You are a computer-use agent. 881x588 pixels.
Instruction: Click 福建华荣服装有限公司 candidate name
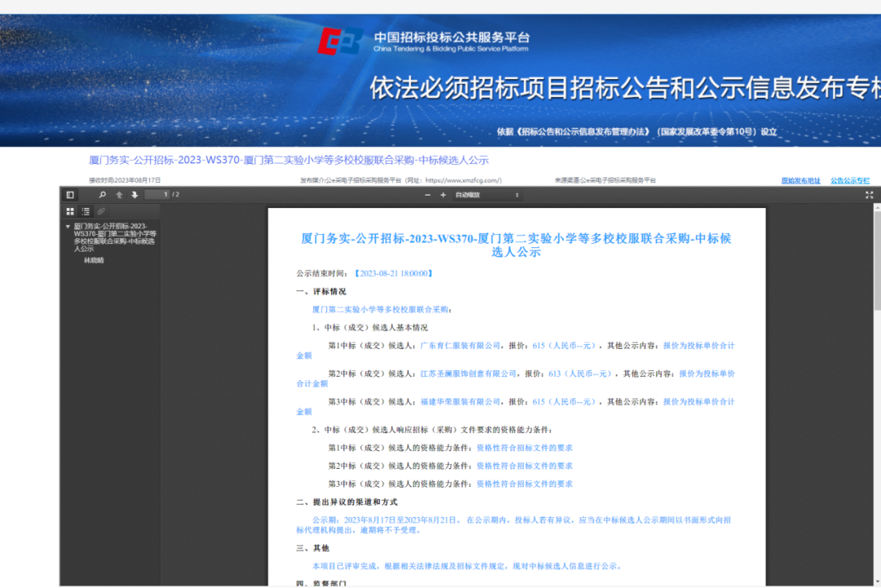click(x=460, y=401)
